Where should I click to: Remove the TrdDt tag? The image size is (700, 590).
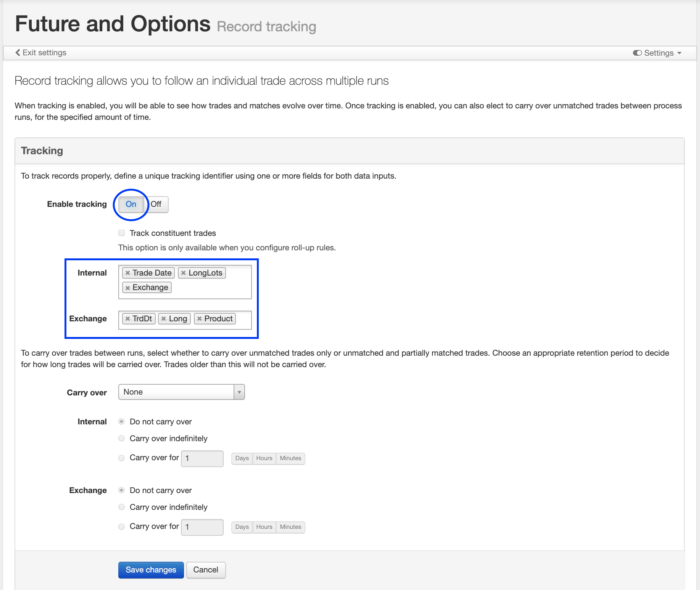point(128,319)
